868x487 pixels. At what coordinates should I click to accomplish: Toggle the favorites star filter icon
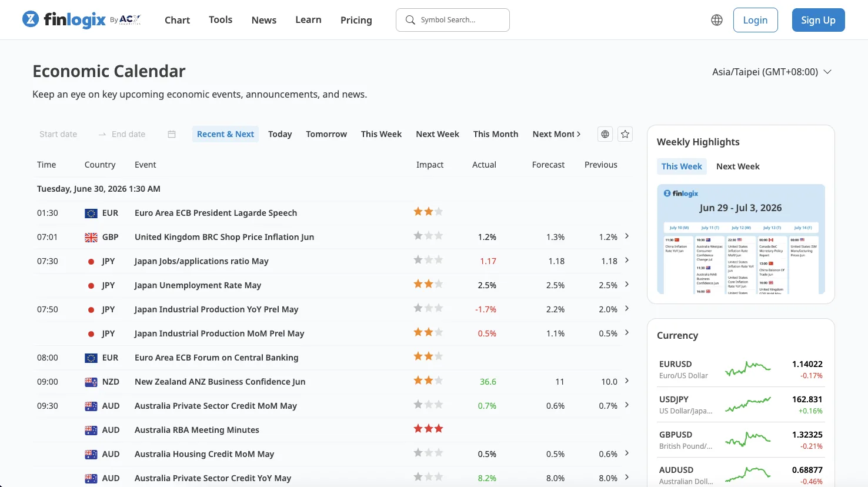[x=625, y=134]
